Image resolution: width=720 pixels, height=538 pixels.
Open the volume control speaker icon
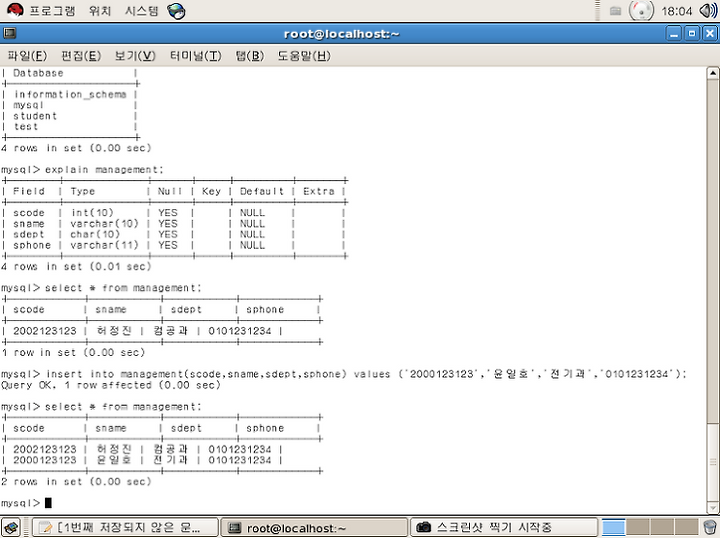[x=708, y=11]
